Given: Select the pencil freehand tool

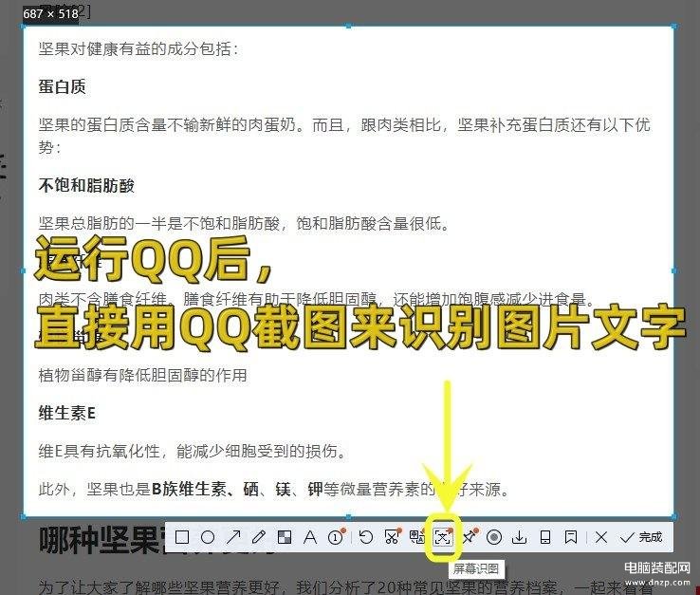Looking at the screenshot, I should pyautogui.click(x=259, y=537).
